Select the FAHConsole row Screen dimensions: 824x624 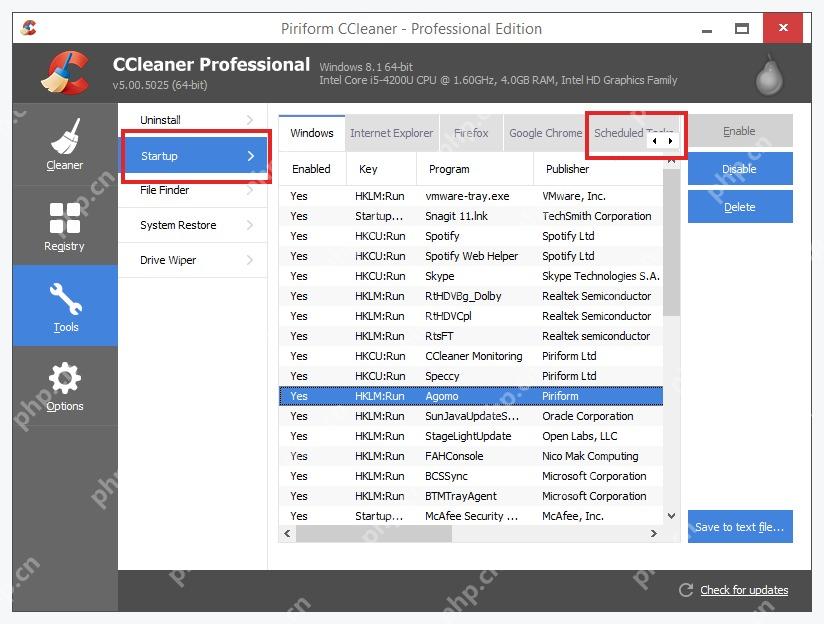click(x=471, y=456)
